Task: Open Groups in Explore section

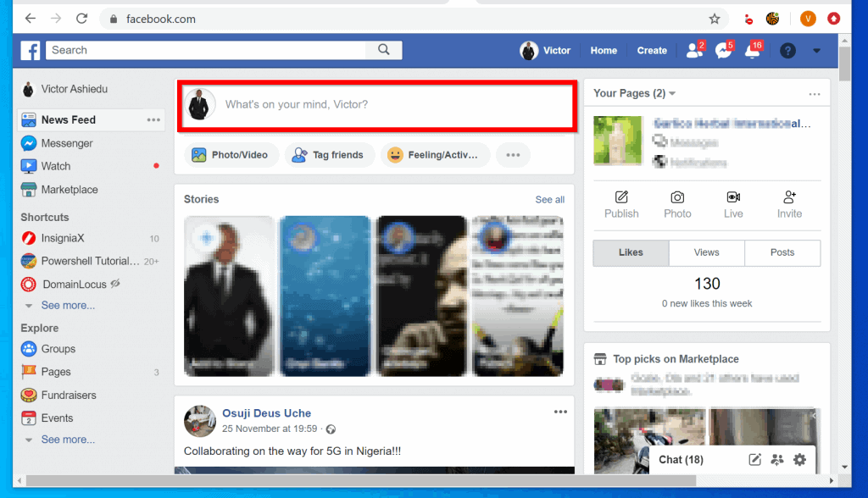Action: pos(58,349)
